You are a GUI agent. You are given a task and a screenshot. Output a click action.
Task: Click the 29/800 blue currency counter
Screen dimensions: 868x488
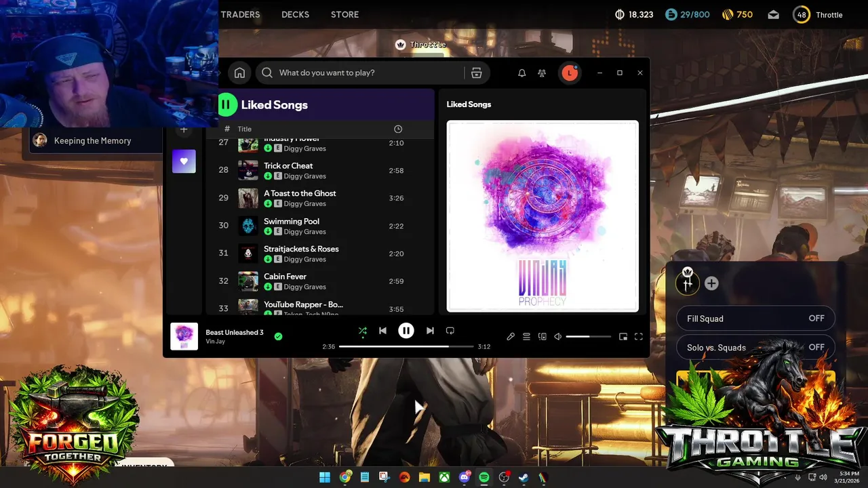pos(688,14)
